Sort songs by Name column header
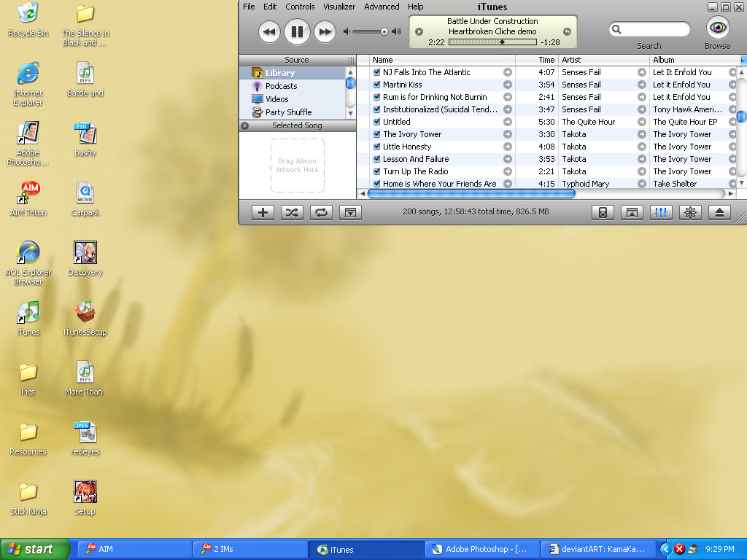This screenshot has height=560, width=747. pyautogui.click(x=442, y=60)
